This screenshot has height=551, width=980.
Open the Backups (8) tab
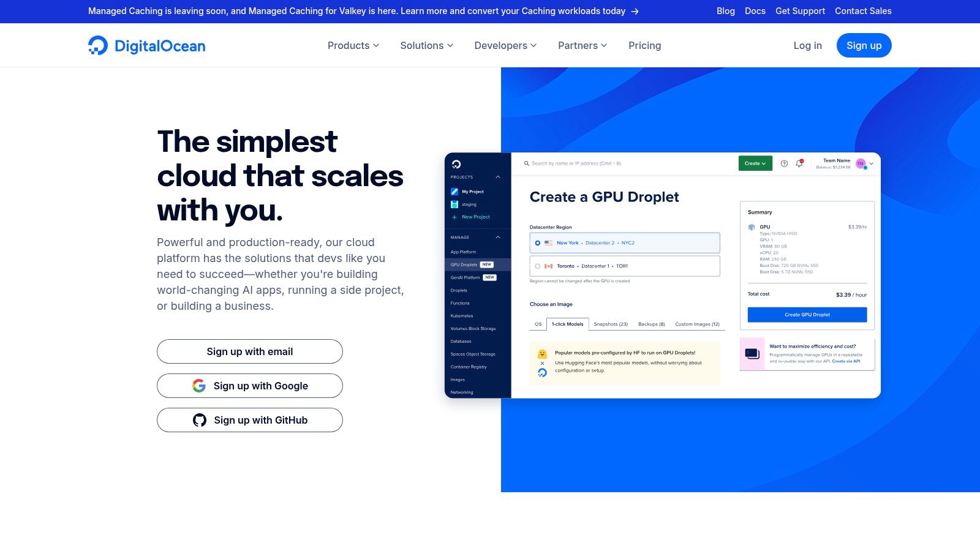click(x=651, y=324)
